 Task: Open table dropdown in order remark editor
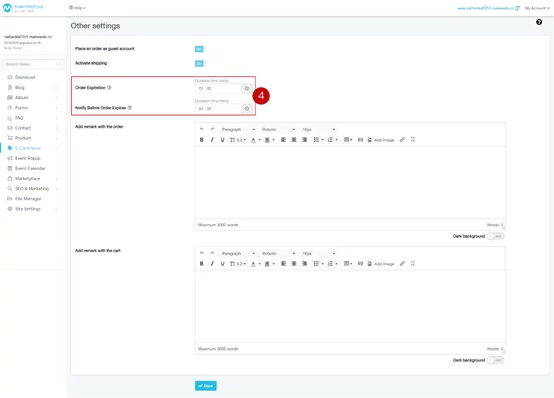pyautogui.click(x=348, y=140)
